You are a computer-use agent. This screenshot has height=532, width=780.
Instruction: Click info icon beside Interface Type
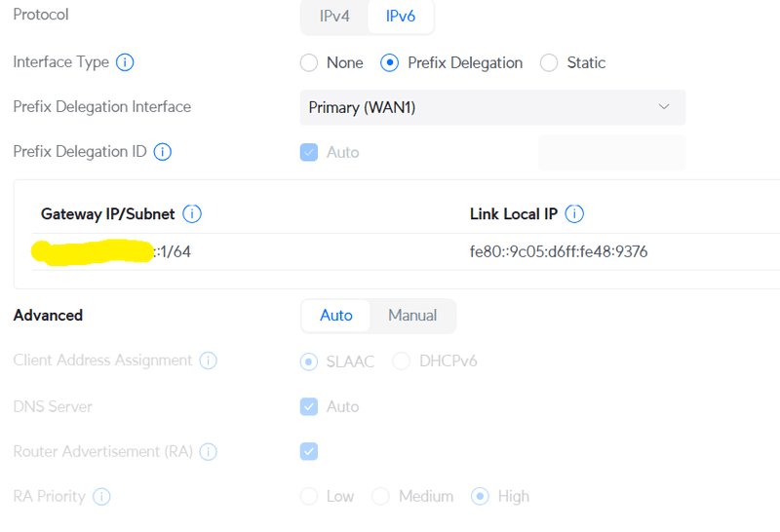click(125, 62)
